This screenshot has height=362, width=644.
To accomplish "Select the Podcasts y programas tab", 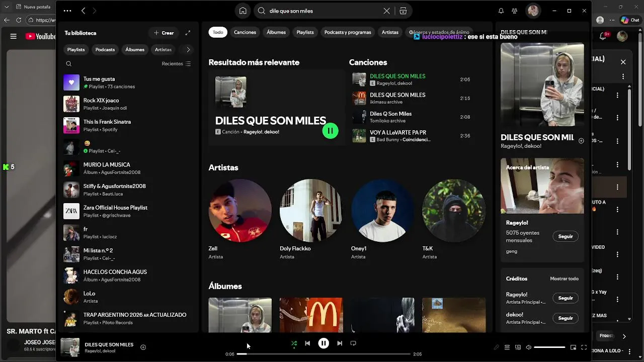I will (x=348, y=32).
